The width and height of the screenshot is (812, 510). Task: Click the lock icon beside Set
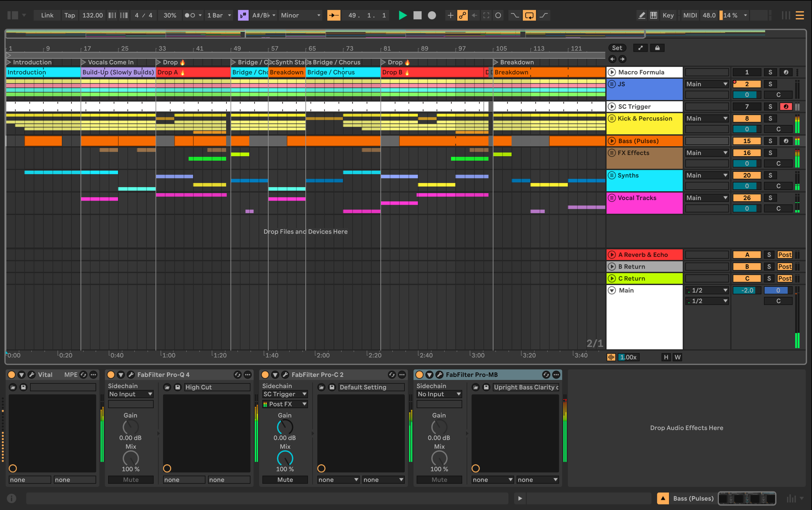coord(657,48)
